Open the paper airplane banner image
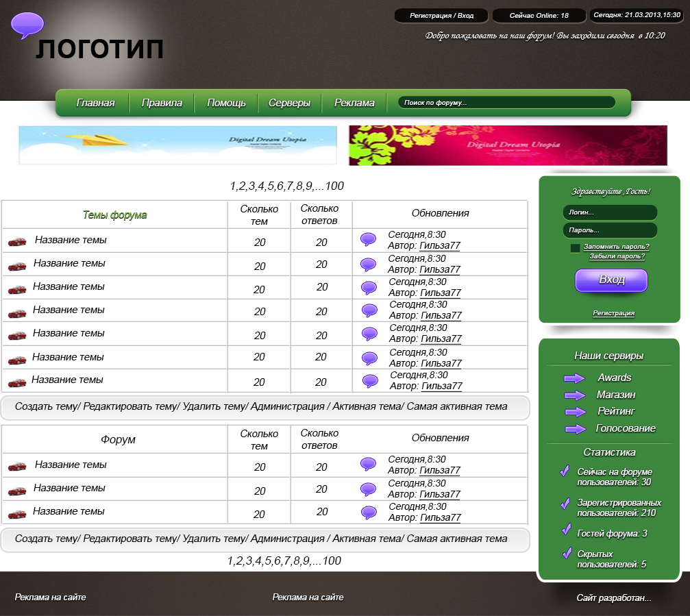This screenshot has width=690, height=616. (x=177, y=145)
